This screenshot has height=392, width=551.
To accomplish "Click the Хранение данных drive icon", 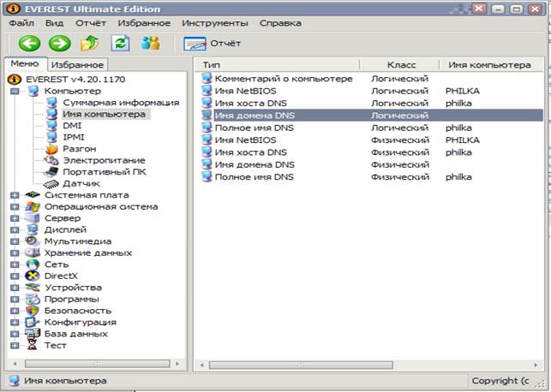I will coord(33,253).
